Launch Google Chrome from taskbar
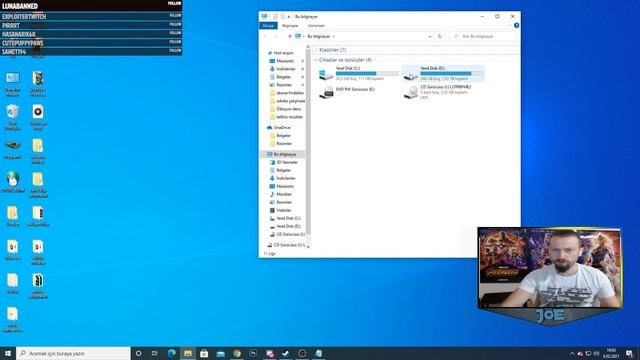The height and width of the screenshot is (360, 640). click(237, 353)
